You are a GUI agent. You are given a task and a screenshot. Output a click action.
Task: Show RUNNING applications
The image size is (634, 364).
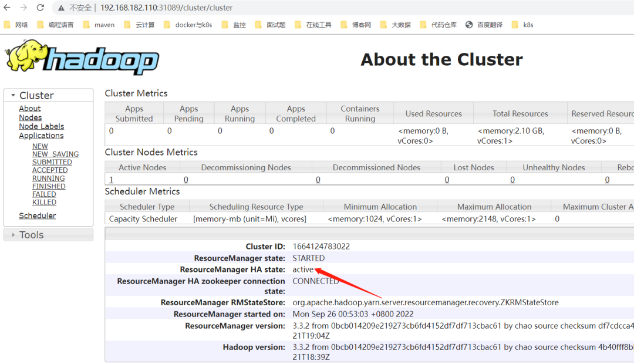pos(49,178)
